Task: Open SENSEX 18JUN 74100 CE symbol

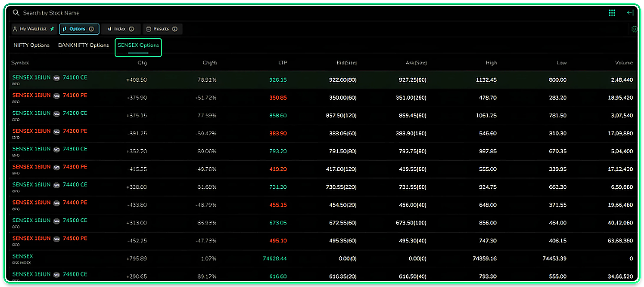Action: pos(50,78)
